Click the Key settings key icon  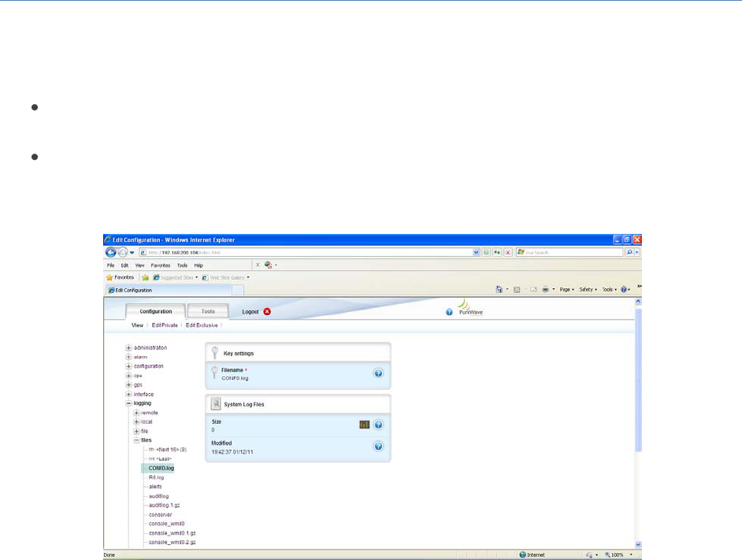pyautogui.click(x=215, y=353)
